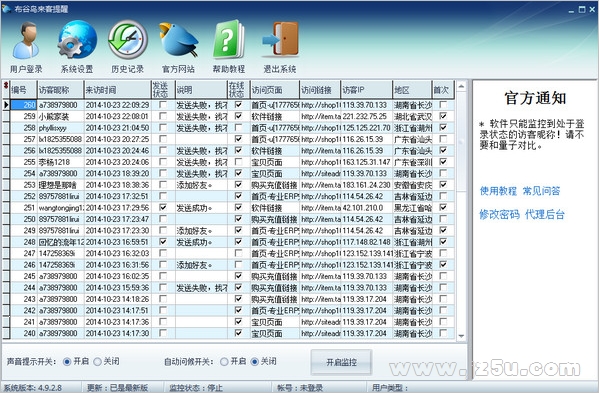This screenshot has height=393, width=599.
Task: Open the 用户登录 user login icon
Action: tap(26, 41)
